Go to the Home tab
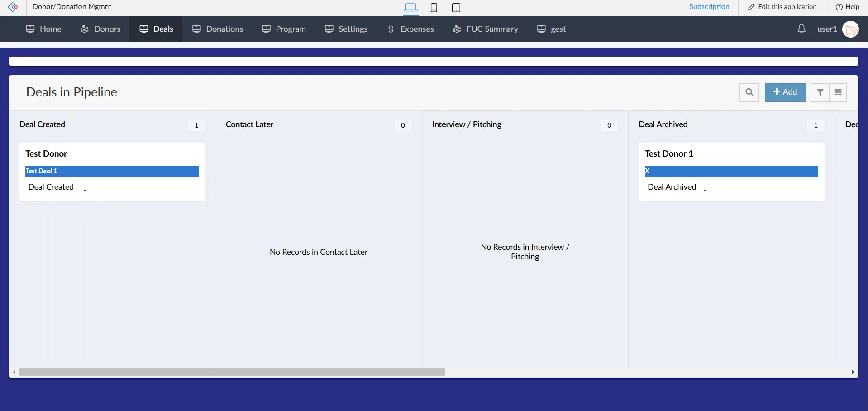 [x=44, y=29]
